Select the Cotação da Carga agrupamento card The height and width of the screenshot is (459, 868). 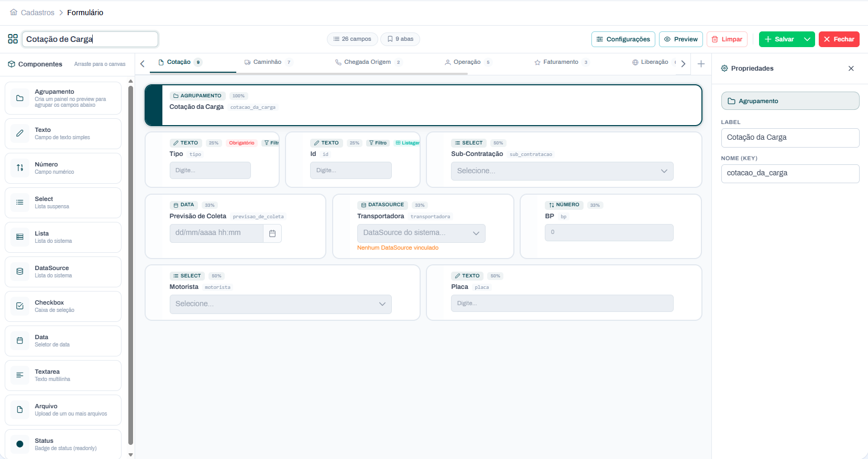coord(423,105)
